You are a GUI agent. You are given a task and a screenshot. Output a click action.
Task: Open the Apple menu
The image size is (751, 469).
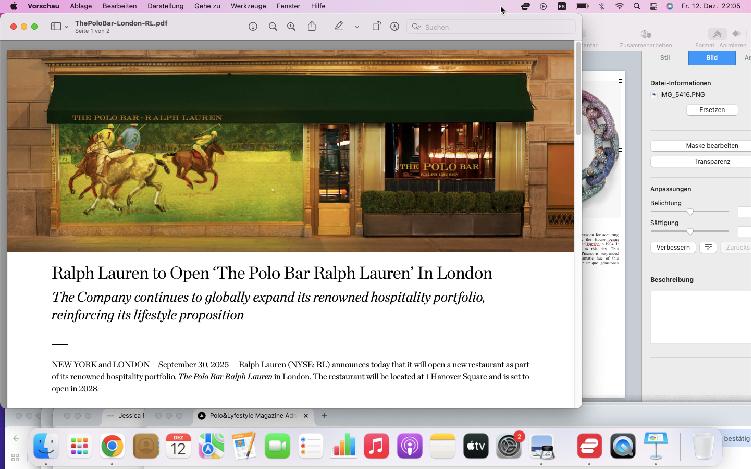pos(13,6)
